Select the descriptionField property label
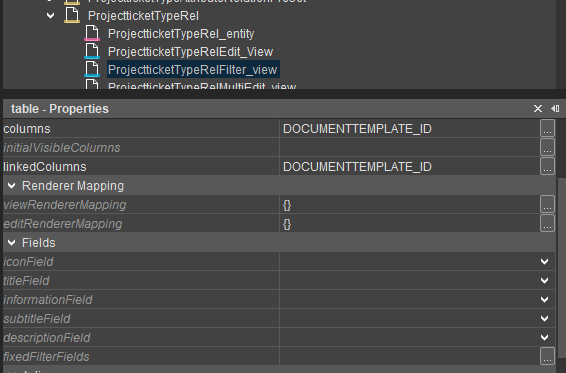 tap(47, 338)
